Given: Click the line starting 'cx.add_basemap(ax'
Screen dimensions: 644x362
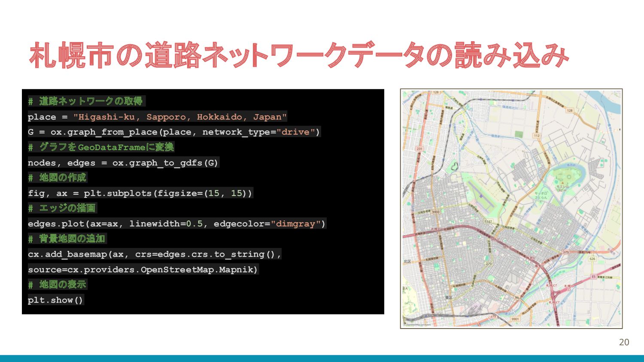Looking at the screenshot, I should (155, 254).
